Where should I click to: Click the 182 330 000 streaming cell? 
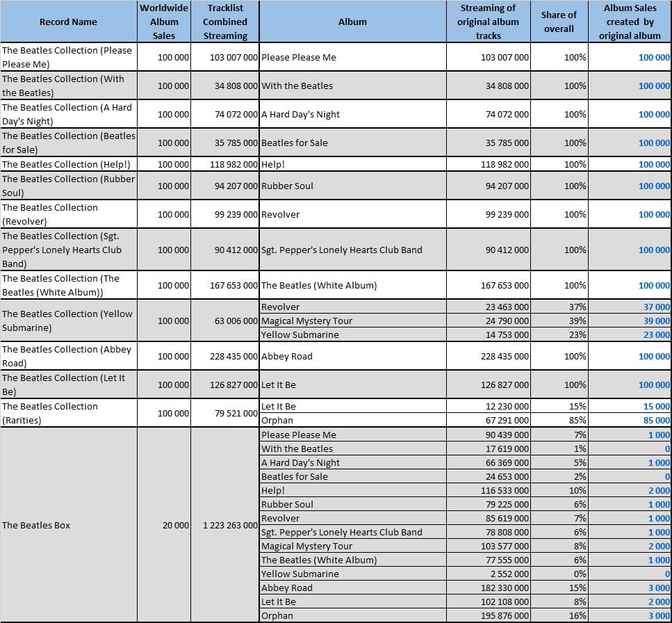(x=488, y=588)
